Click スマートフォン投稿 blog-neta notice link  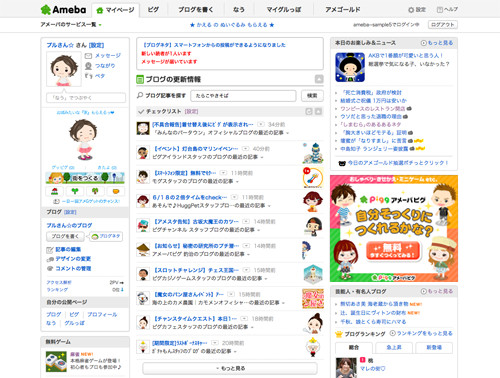point(214,45)
